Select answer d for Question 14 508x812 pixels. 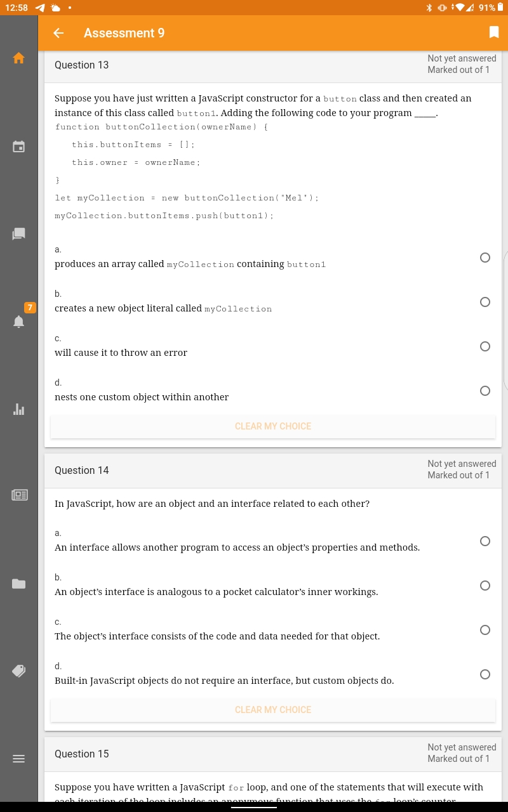click(485, 674)
